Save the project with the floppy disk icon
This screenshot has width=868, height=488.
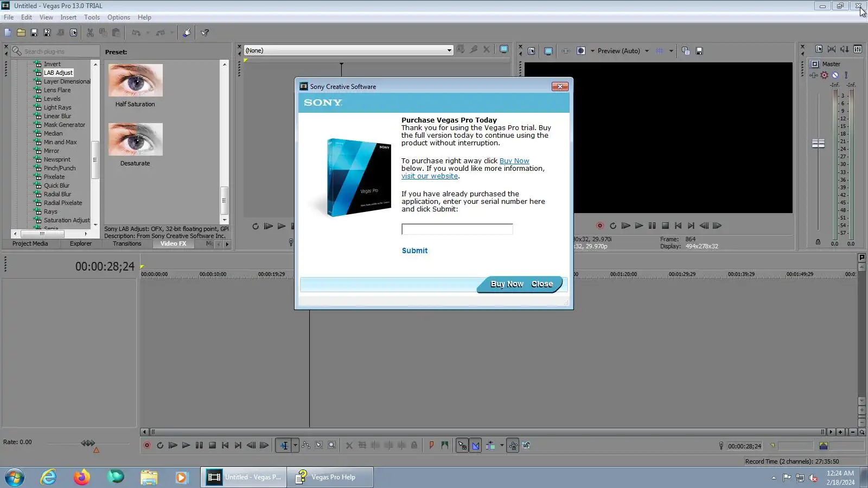[34, 33]
